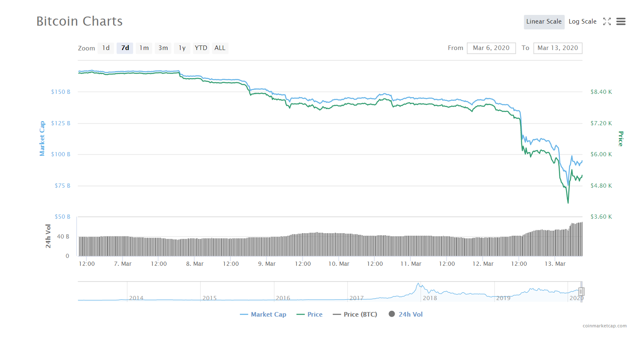Click the 2016 label in navigator
The height and width of the screenshot is (341, 644).
coord(283,298)
